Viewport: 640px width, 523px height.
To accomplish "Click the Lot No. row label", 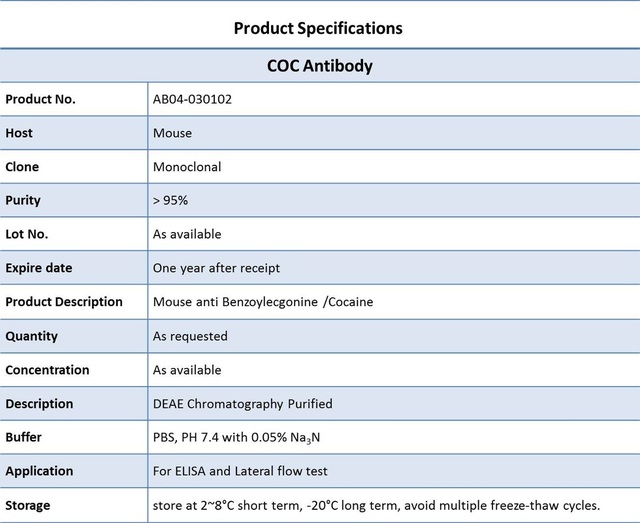I will pyautogui.click(x=27, y=234).
